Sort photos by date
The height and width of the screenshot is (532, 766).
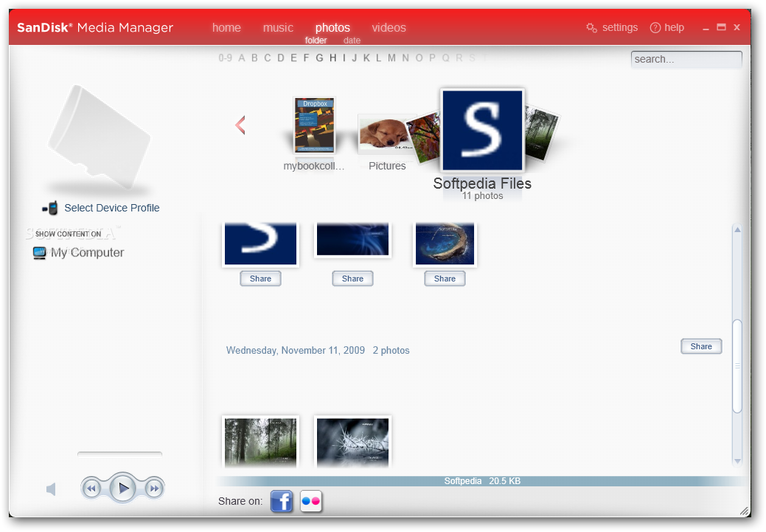point(352,41)
